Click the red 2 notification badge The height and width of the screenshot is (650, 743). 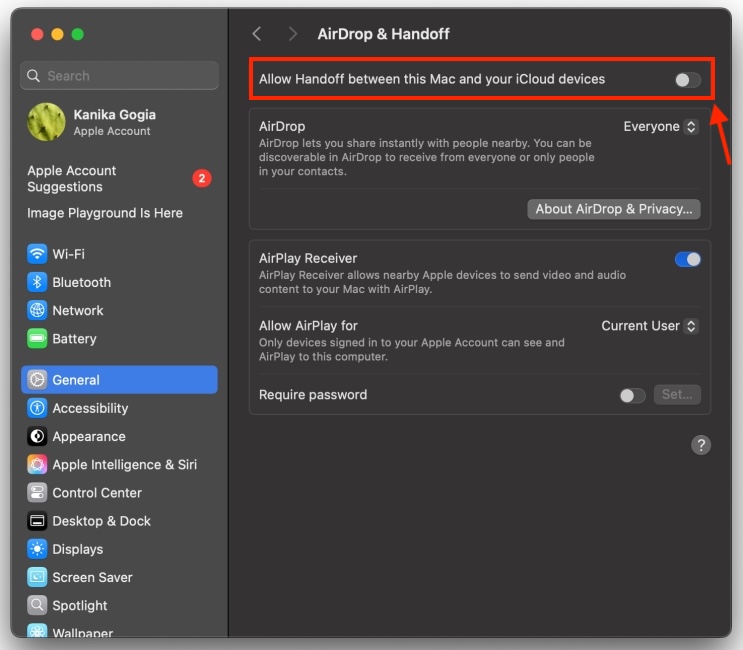(202, 179)
